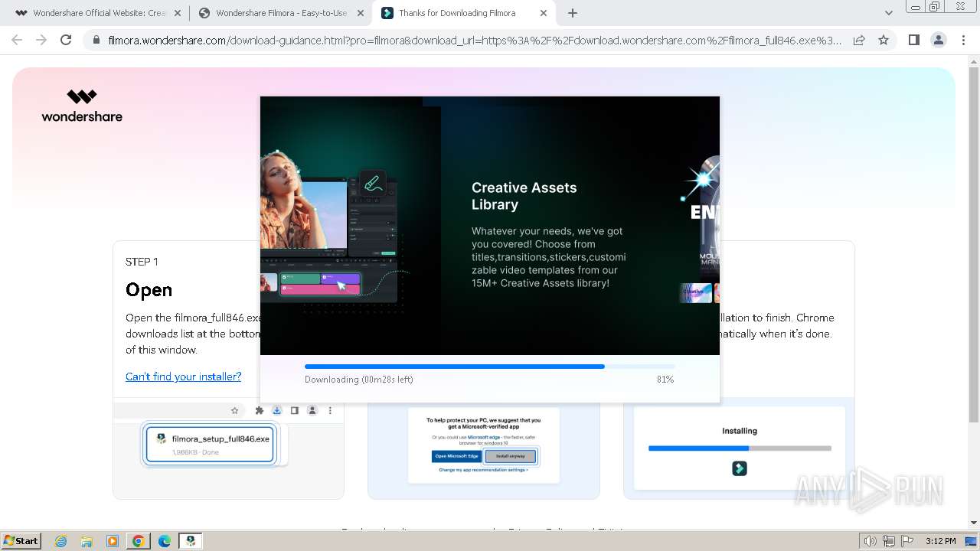Click the 81% progress text
The width and height of the screenshot is (980, 551).
coord(665,380)
